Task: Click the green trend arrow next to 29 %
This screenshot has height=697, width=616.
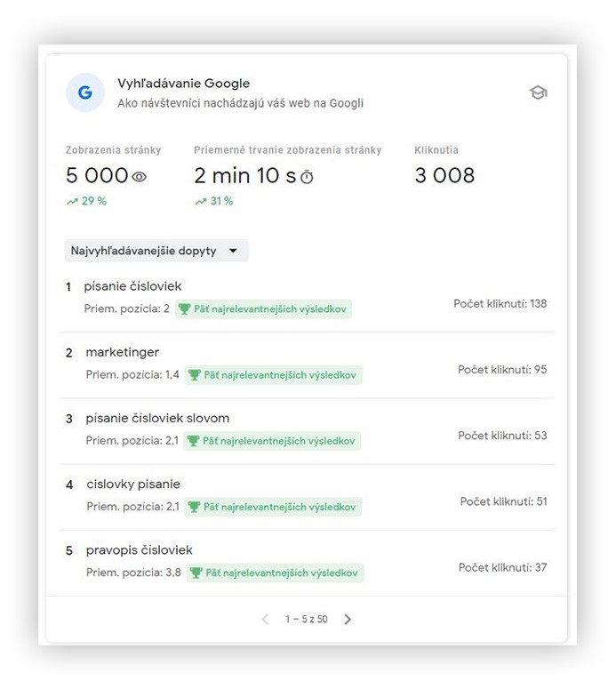Action: click(x=72, y=201)
